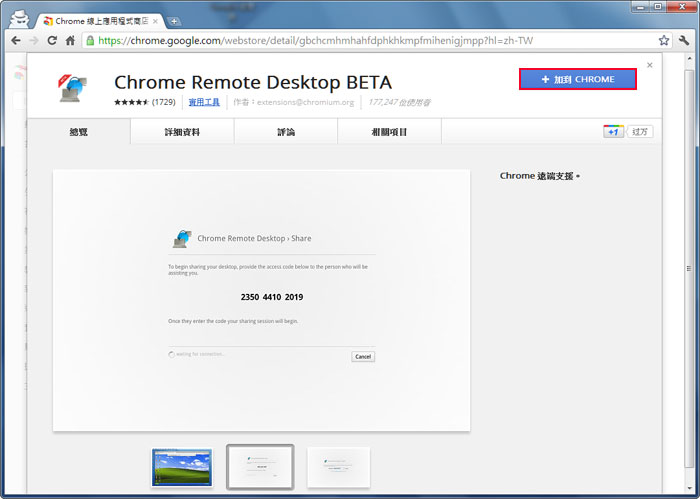Go back with the browser back arrow

pos(16,41)
